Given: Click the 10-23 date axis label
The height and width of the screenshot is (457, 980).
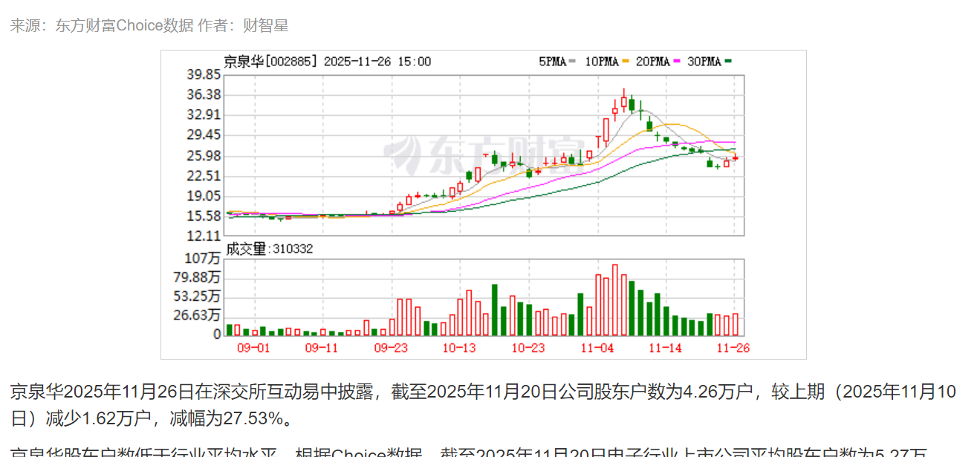Looking at the screenshot, I should [x=528, y=347].
